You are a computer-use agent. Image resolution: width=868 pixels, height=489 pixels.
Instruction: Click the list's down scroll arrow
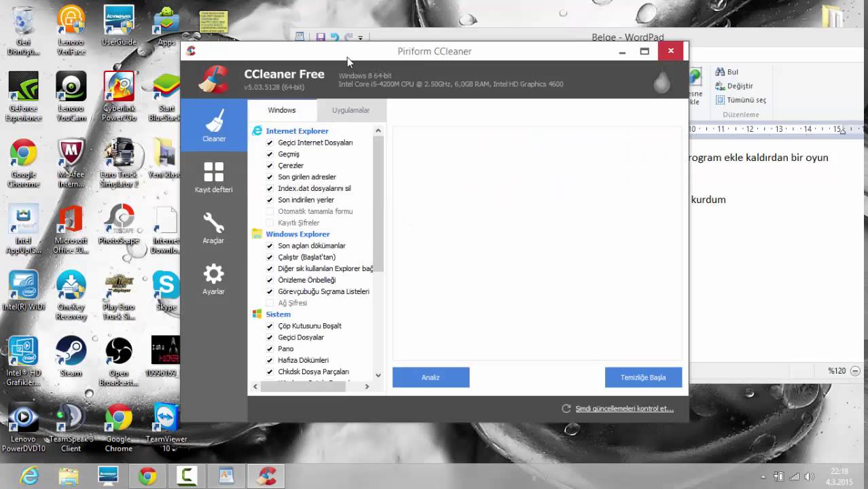[x=378, y=374]
